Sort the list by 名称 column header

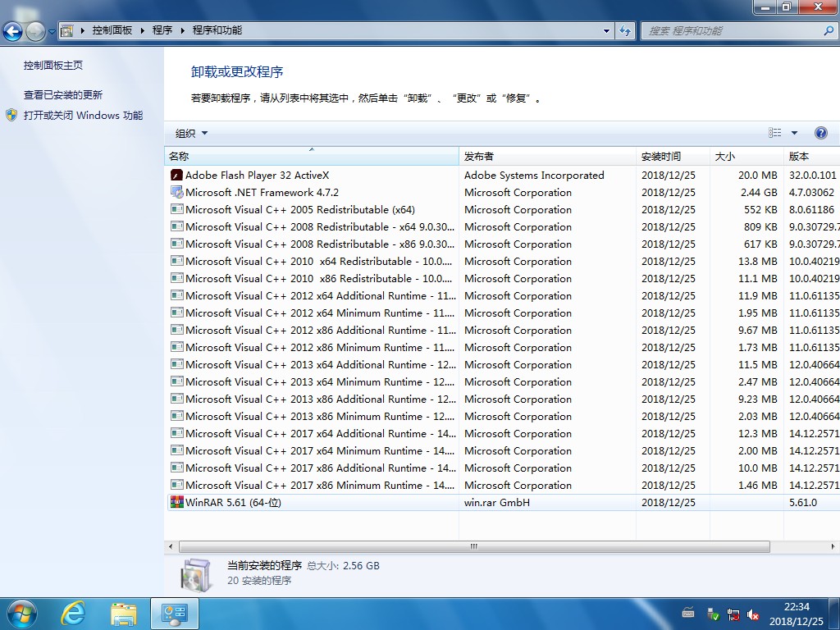pyautogui.click(x=311, y=156)
